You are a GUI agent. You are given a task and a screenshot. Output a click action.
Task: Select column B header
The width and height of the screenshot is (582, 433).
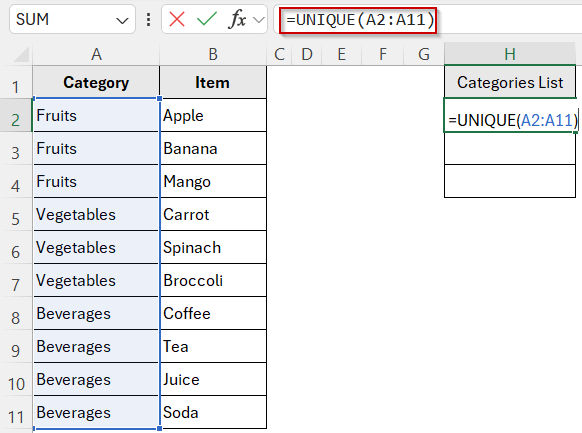[213, 55]
